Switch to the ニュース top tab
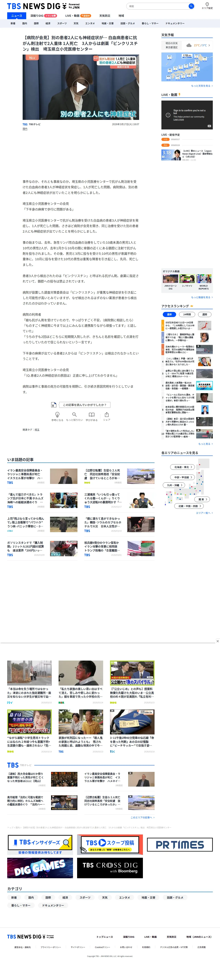This screenshot has height=980, width=220. coord(17,16)
